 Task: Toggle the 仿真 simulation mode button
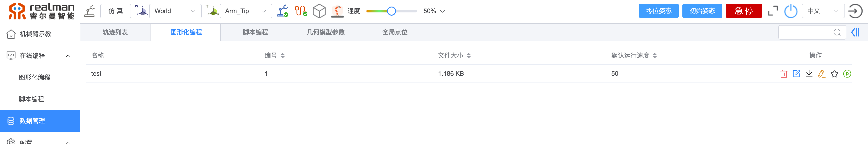coord(115,11)
